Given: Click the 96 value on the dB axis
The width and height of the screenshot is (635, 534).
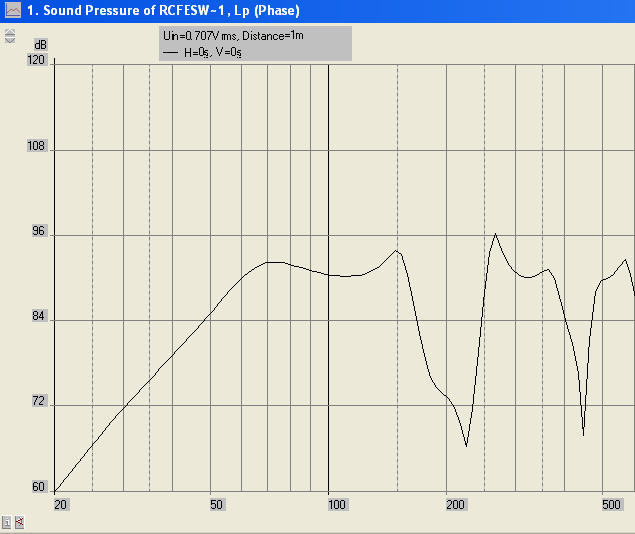Looking at the screenshot, I should point(38,231).
